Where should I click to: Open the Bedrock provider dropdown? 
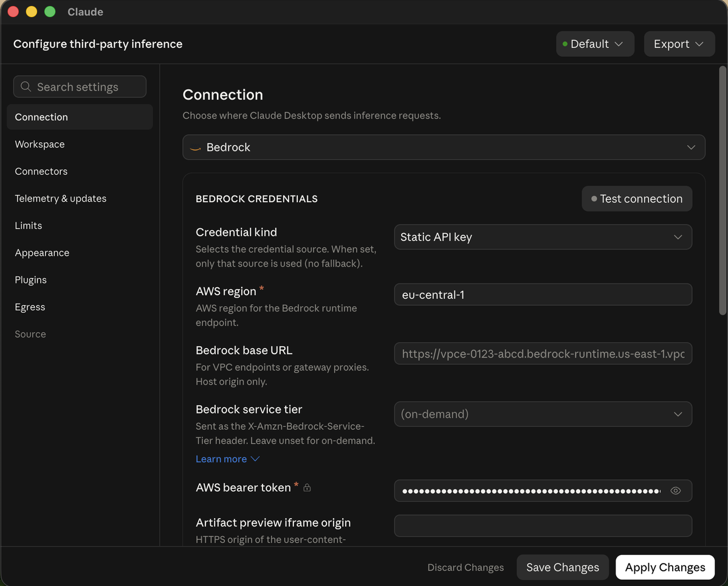[x=444, y=147]
